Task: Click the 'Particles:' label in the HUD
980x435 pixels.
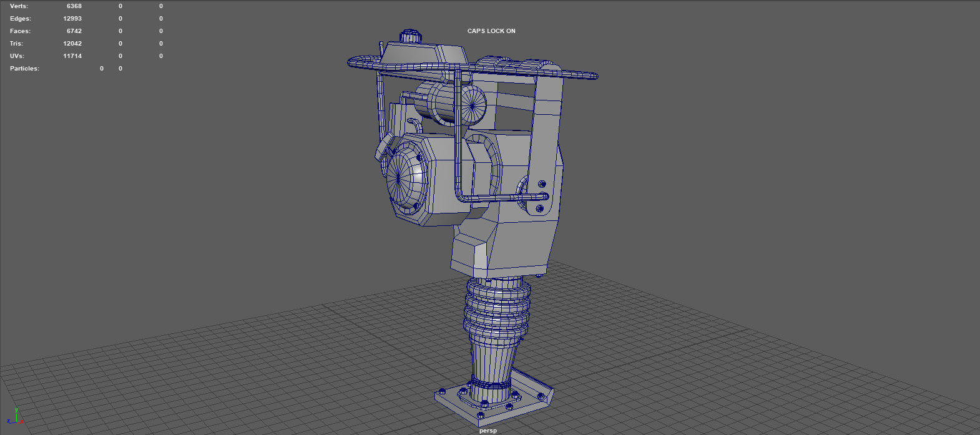Action: pyautogui.click(x=24, y=69)
